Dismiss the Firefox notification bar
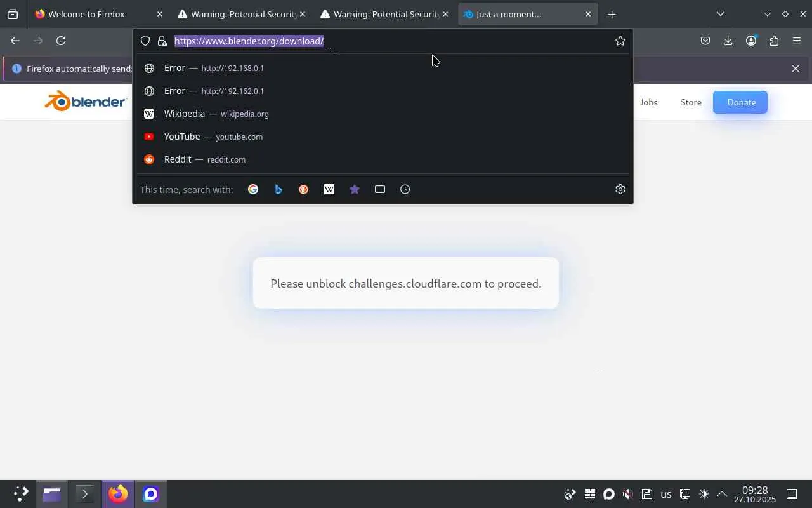 point(796,69)
